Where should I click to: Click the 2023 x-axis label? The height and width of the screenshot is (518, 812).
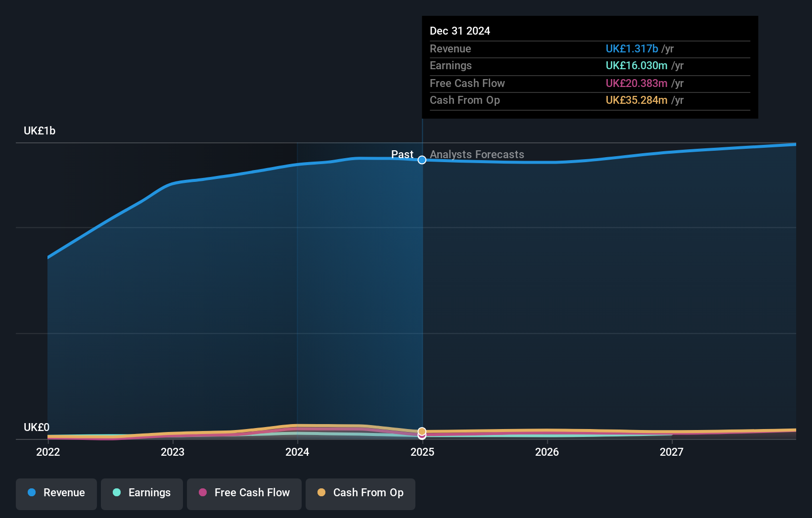point(173,452)
